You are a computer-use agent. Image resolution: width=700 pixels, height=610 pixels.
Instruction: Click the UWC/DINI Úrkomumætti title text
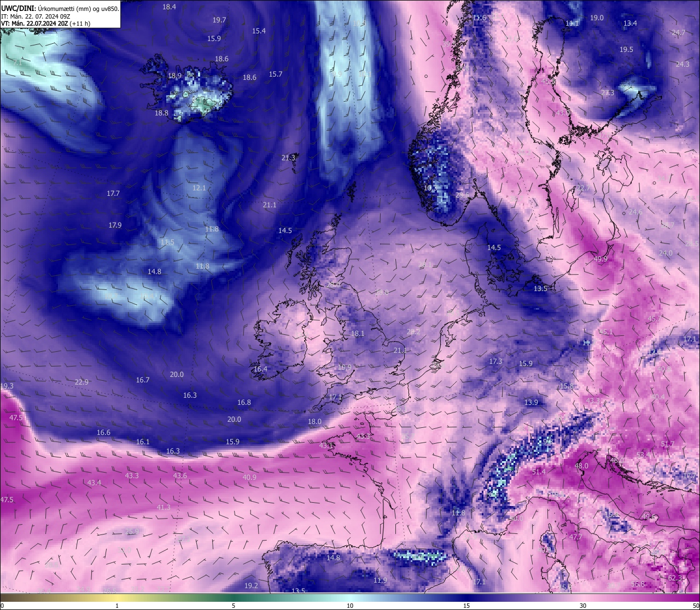tap(60, 9)
